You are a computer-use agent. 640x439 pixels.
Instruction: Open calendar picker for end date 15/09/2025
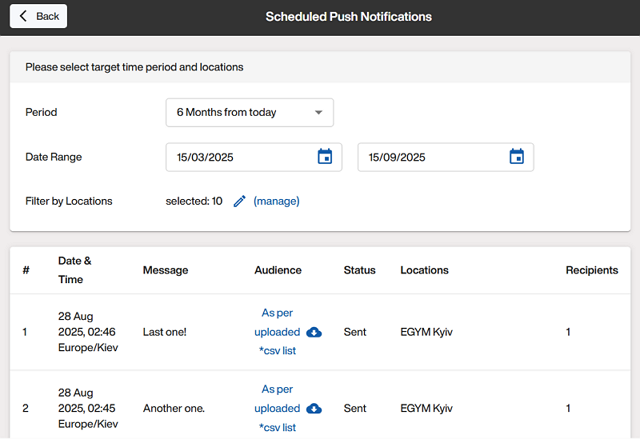(x=516, y=157)
